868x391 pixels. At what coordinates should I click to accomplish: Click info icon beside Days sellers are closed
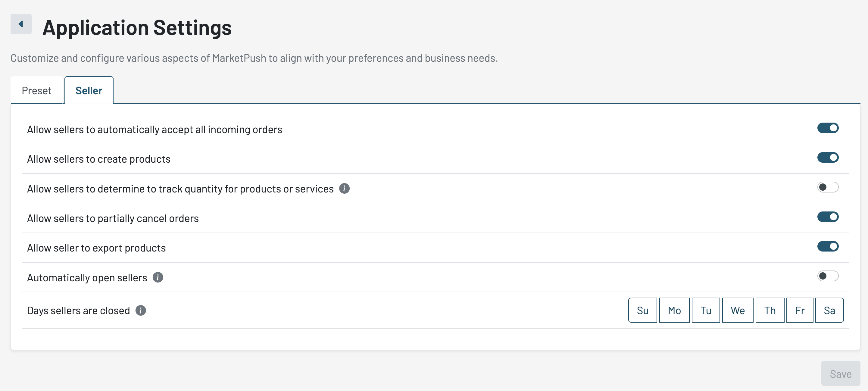point(141,310)
